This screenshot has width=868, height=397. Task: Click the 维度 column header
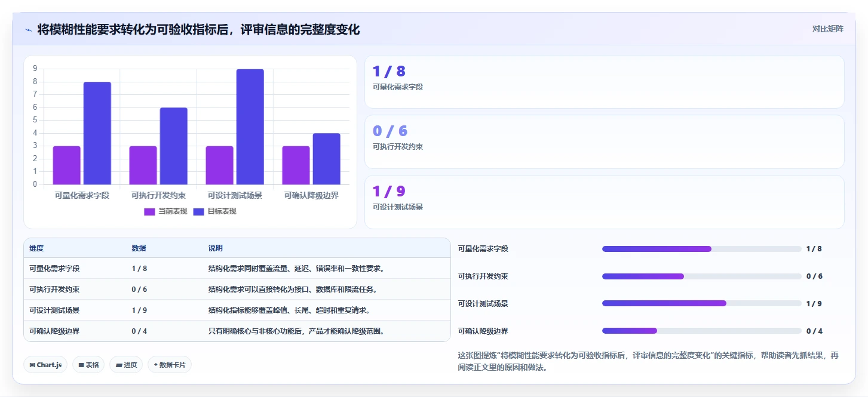(x=36, y=248)
